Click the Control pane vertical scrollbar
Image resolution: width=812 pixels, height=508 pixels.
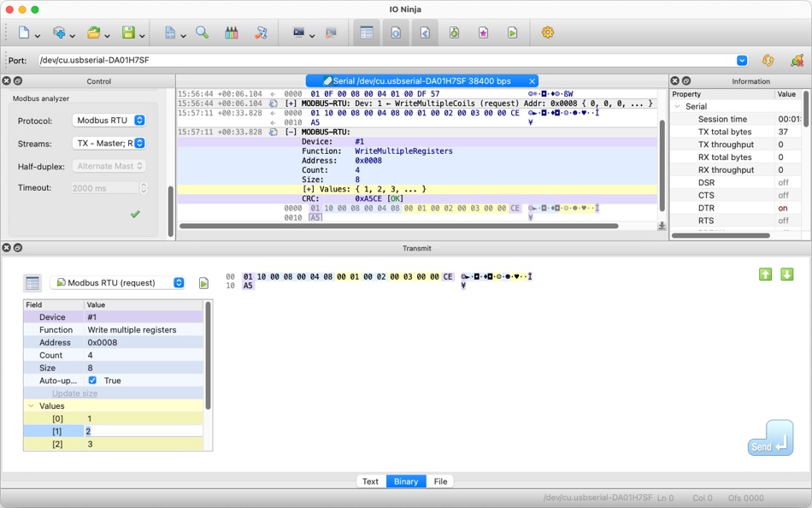pos(171,211)
